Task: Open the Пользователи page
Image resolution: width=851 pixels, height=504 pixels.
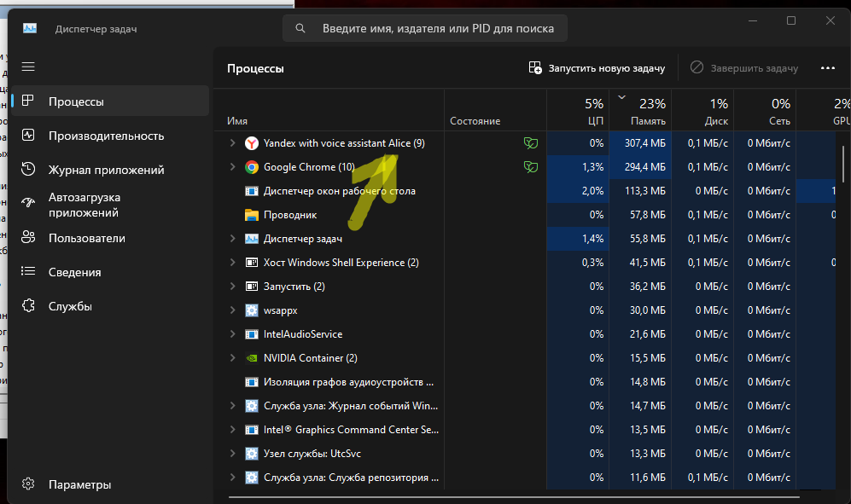Action: pyautogui.click(x=110, y=238)
